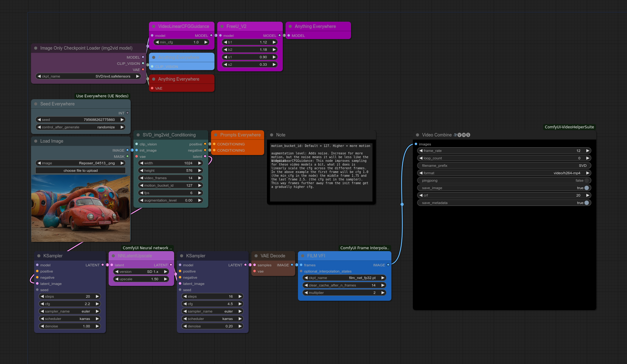The height and width of the screenshot is (364, 627).
Task: Collapse the Video Combine node via its dot
Action: pos(417,135)
